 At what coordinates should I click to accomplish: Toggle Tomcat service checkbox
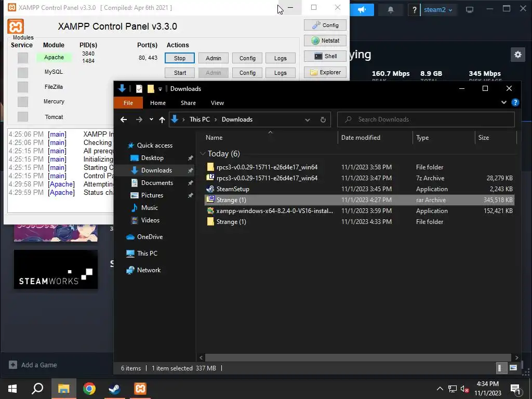point(23,116)
